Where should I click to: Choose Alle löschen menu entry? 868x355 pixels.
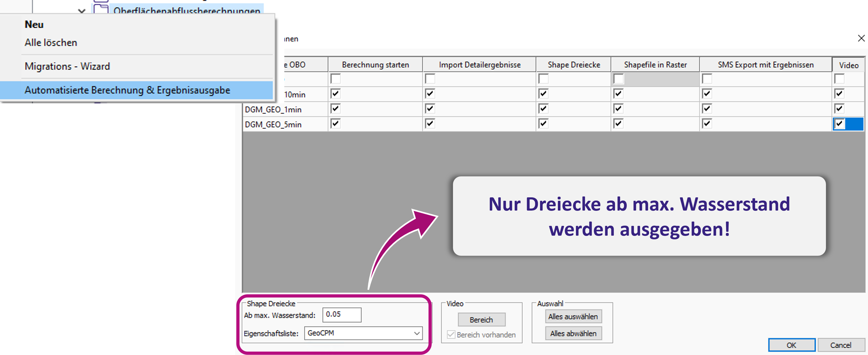coord(51,43)
